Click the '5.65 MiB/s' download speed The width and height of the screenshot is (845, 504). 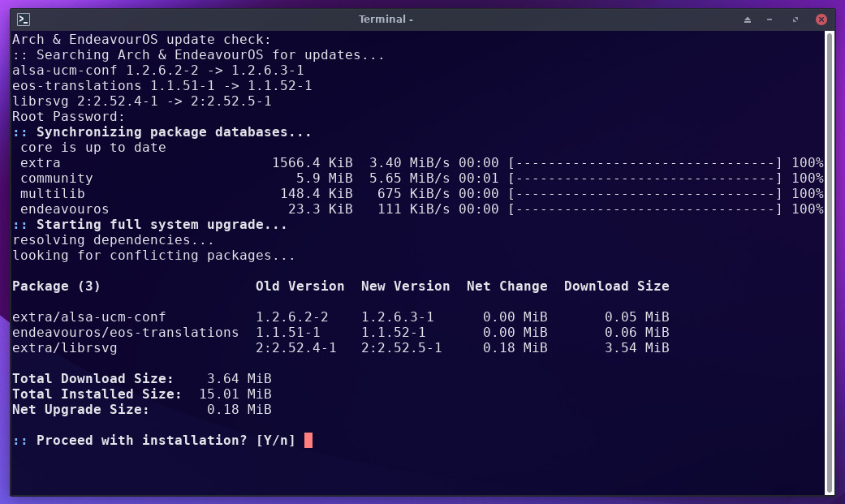(x=409, y=179)
